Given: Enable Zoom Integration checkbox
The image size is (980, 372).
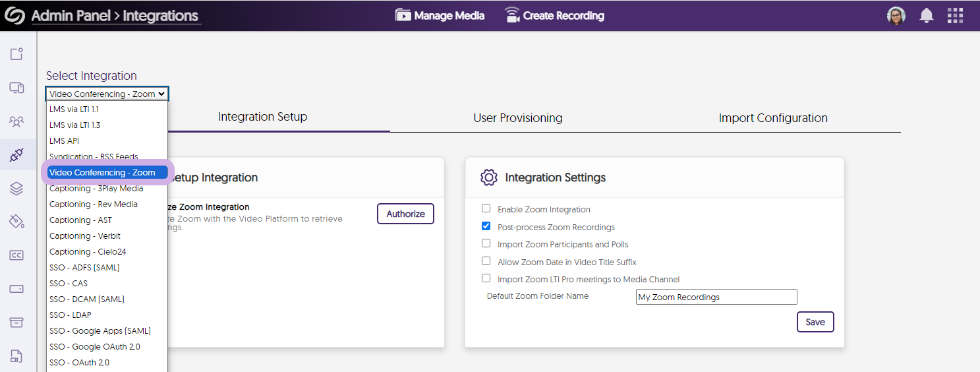Looking at the screenshot, I should tap(486, 208).
